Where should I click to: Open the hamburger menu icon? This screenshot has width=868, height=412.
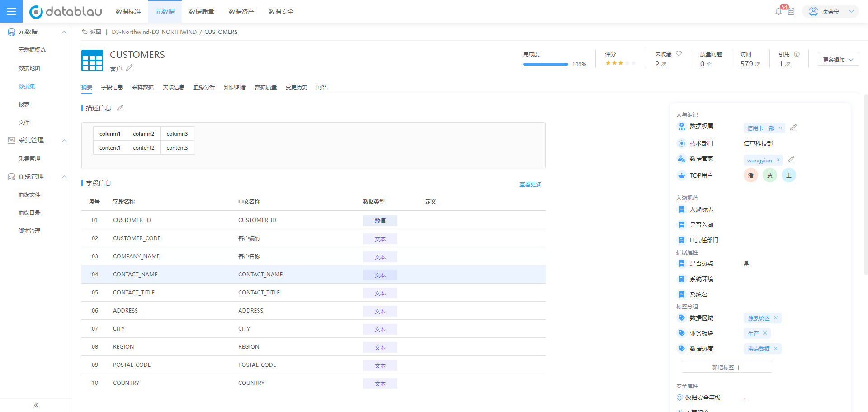[x=11, y=11]
